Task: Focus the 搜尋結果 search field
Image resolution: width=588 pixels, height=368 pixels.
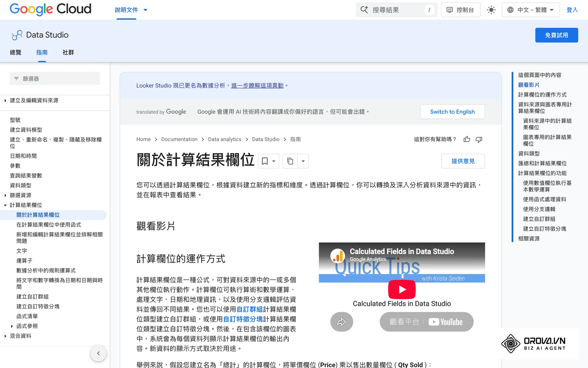Action: 397,10
